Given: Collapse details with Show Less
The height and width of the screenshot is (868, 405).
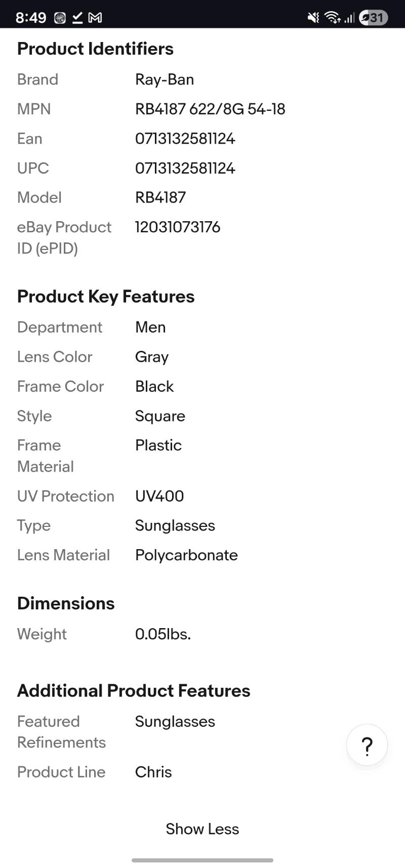Looking at the screenshot, I should pyautogui.click(x=202, y=829).
